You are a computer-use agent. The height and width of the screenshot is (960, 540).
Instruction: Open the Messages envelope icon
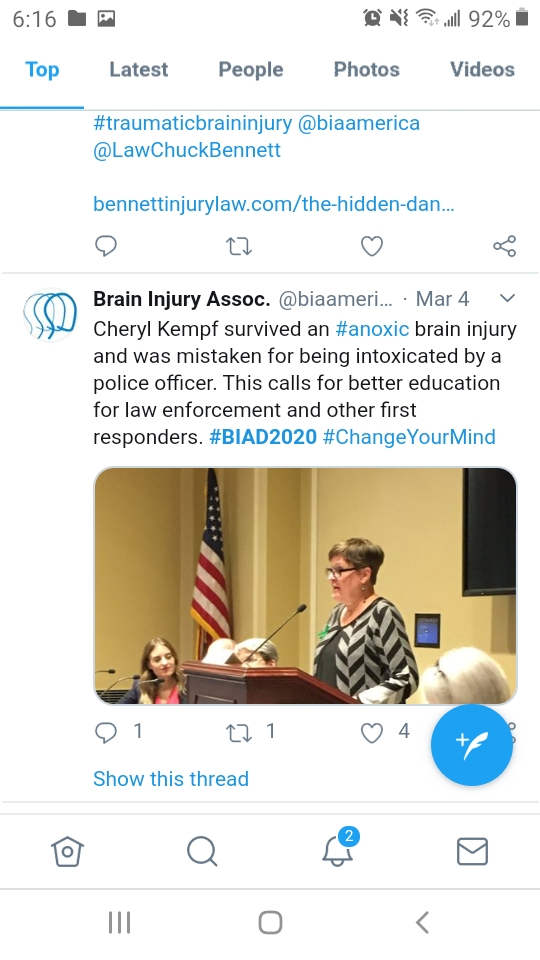[472, 851]
